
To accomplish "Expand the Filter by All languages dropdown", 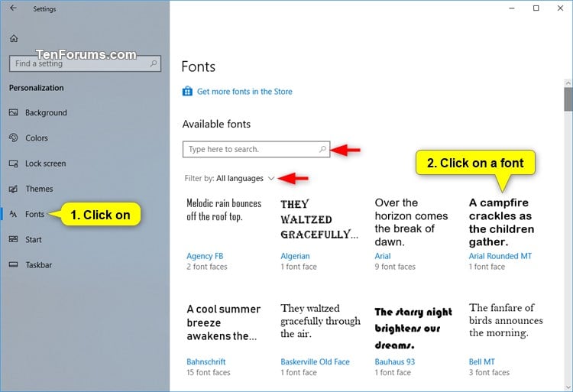I will click(x=229, y=178).
